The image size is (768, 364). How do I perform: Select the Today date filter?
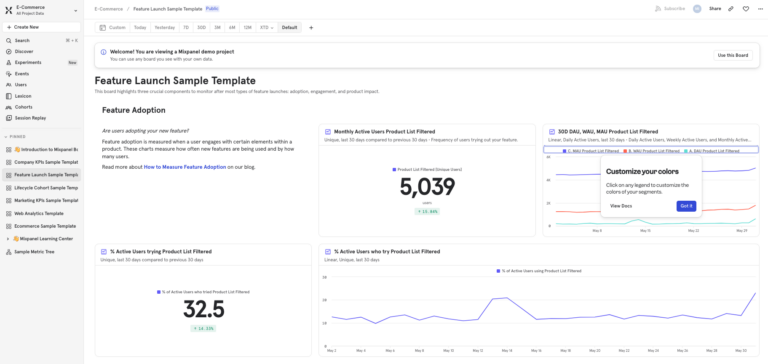(140, 28)
